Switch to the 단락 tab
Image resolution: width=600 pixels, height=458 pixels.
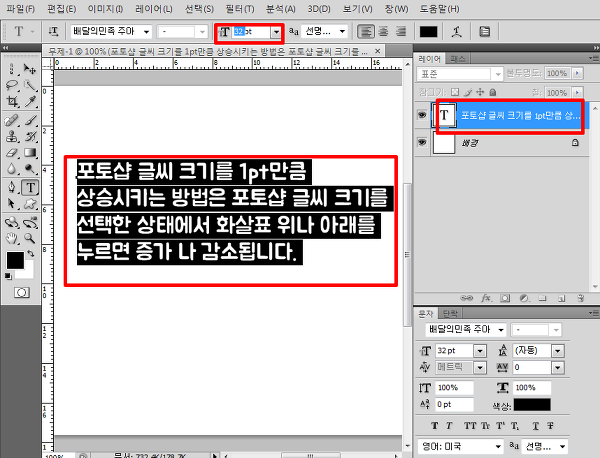(450, 314)
